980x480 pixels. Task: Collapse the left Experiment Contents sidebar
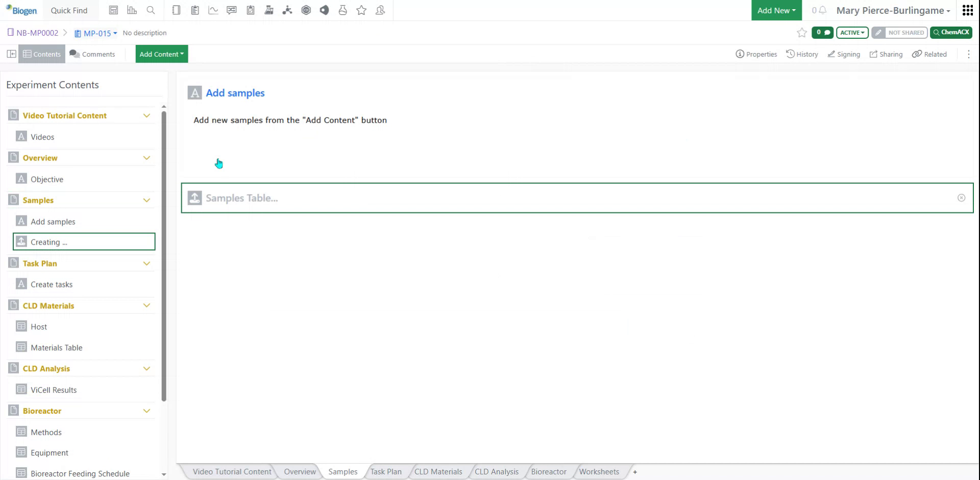[11, 54]
